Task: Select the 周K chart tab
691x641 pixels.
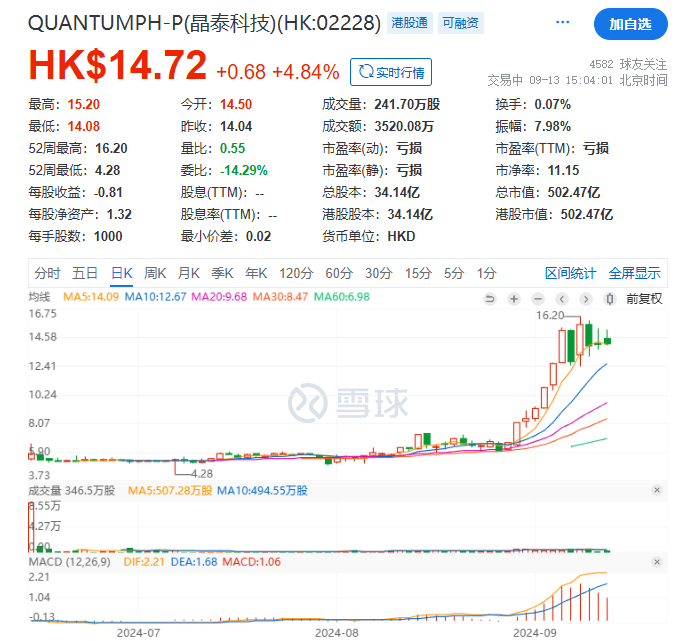Action: point(155,273)
